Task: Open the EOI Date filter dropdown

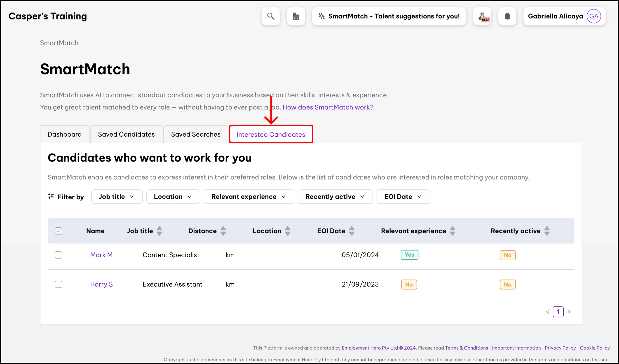Action: click(x=403, y=197)
